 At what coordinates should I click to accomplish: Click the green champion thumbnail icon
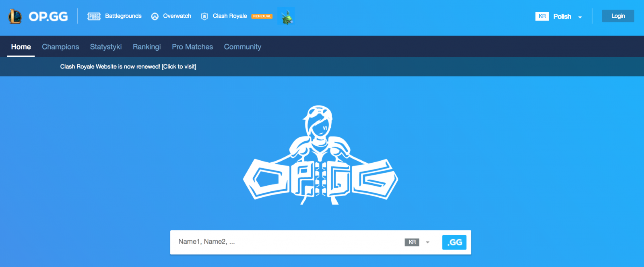click(x=286, y=16)
